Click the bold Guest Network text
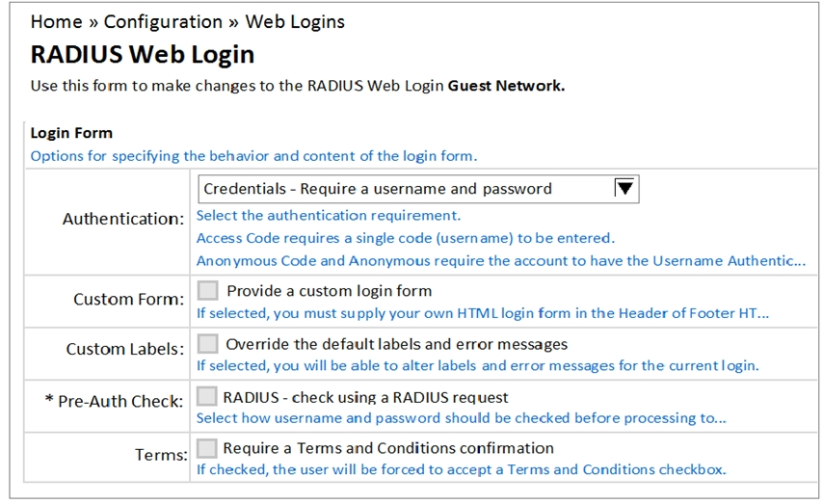Image resolution: width=823 pixels, height=504 pixels. coord(506,86)
